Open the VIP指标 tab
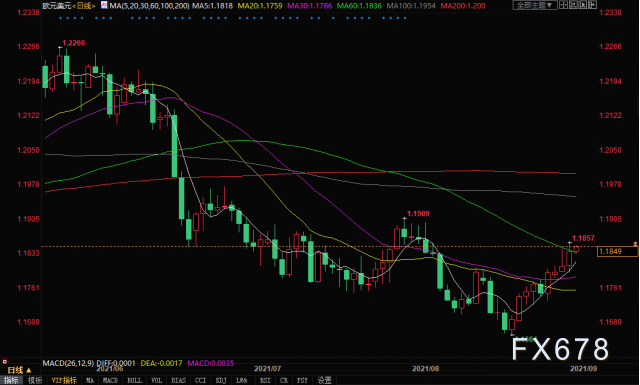 [x=64, y=381]
